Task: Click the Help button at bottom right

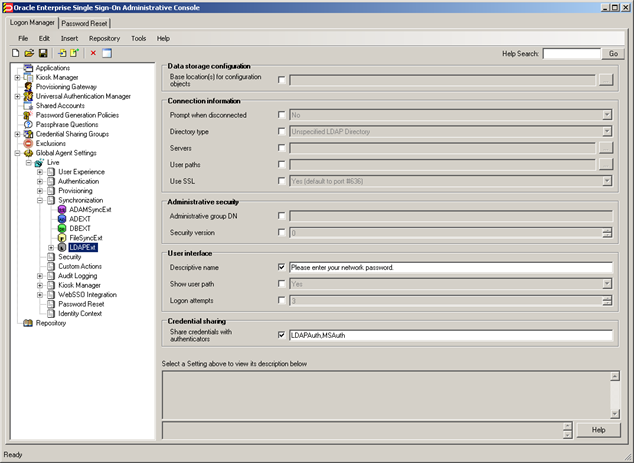Action: [x=598, y=430]
